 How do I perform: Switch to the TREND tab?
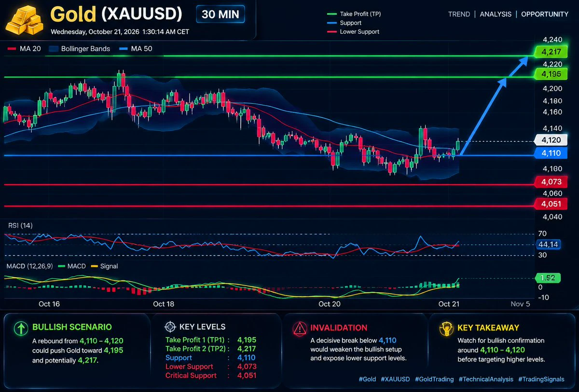click(459, 14)
